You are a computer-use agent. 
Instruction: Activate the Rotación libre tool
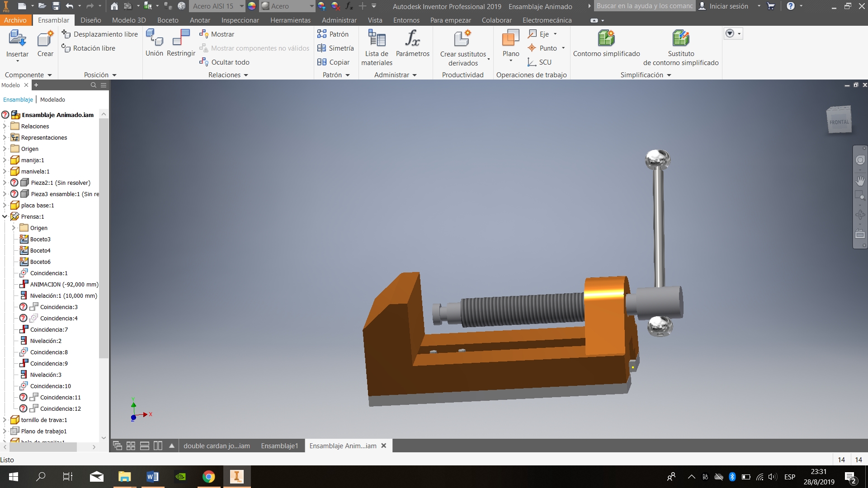[x=94, y=48]
